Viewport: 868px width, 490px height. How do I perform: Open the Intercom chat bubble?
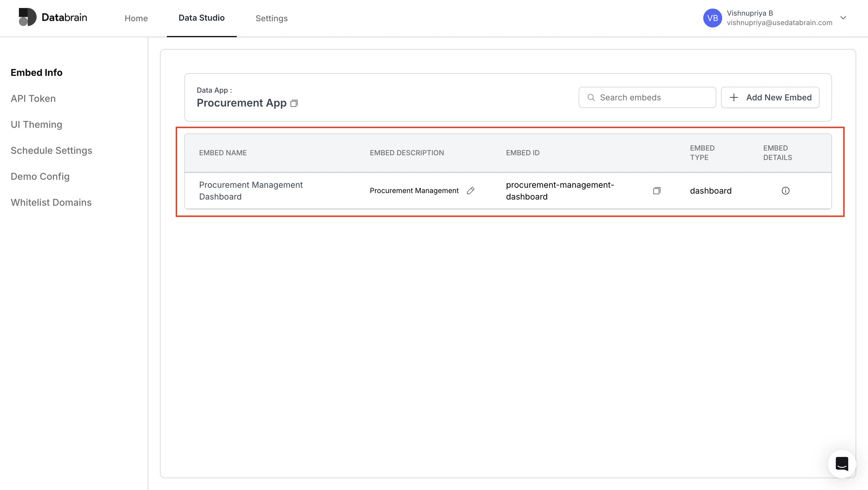point(842,464)
